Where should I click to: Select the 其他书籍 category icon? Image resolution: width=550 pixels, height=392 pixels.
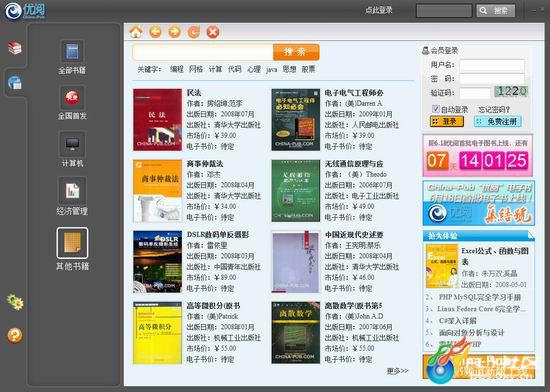(x=72, y=243)
